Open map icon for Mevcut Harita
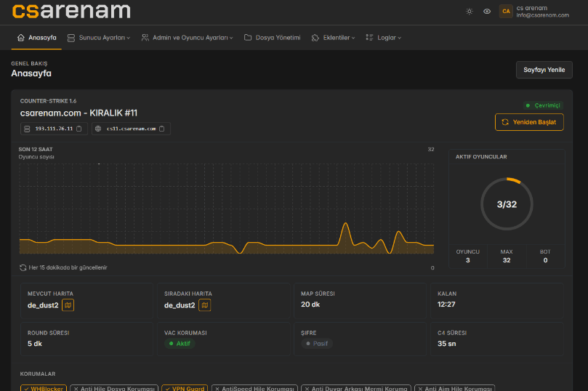Viewport: 588px width, 391px height. point(68,305)
